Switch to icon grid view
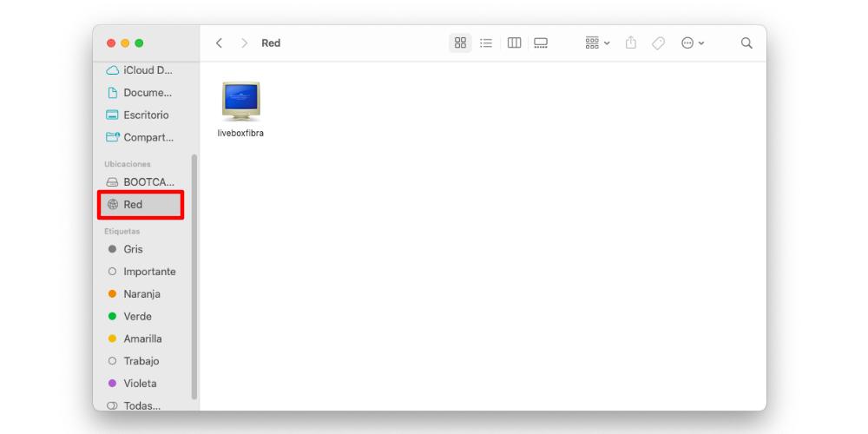Image resolution: width=868 pixels, height=434 pixels. 460,43
